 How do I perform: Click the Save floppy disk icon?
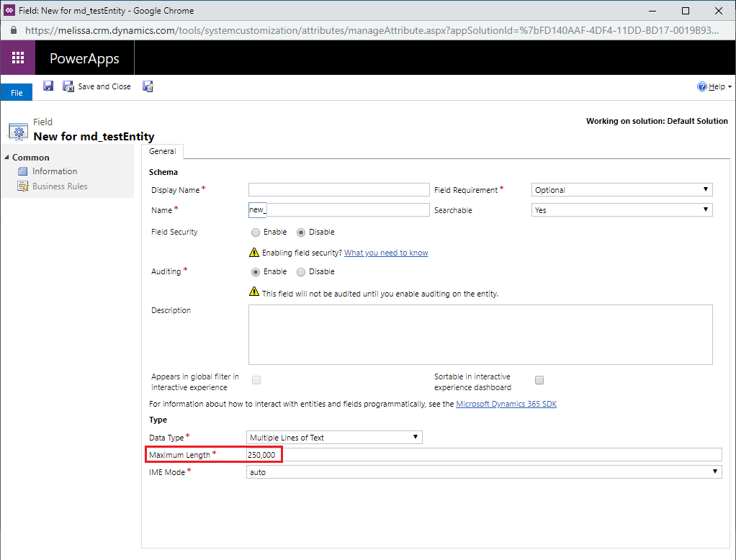pyautogui.click(x=48, y=86)
